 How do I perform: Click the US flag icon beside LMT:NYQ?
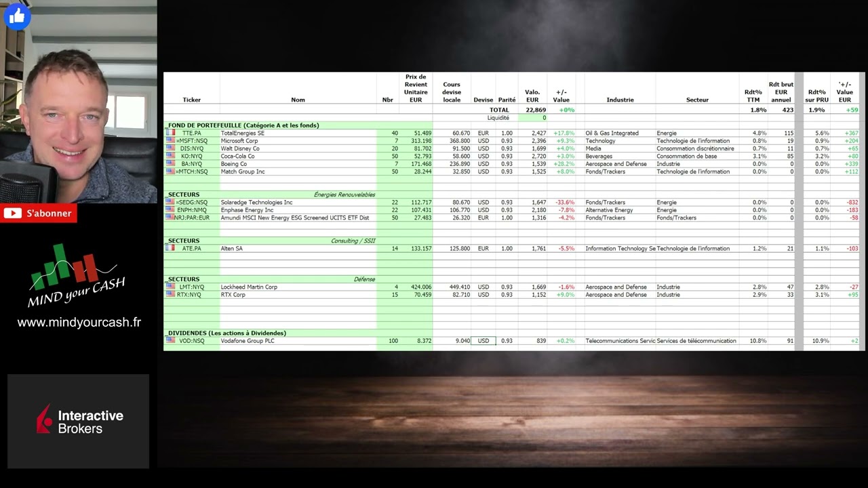(170, 287)
